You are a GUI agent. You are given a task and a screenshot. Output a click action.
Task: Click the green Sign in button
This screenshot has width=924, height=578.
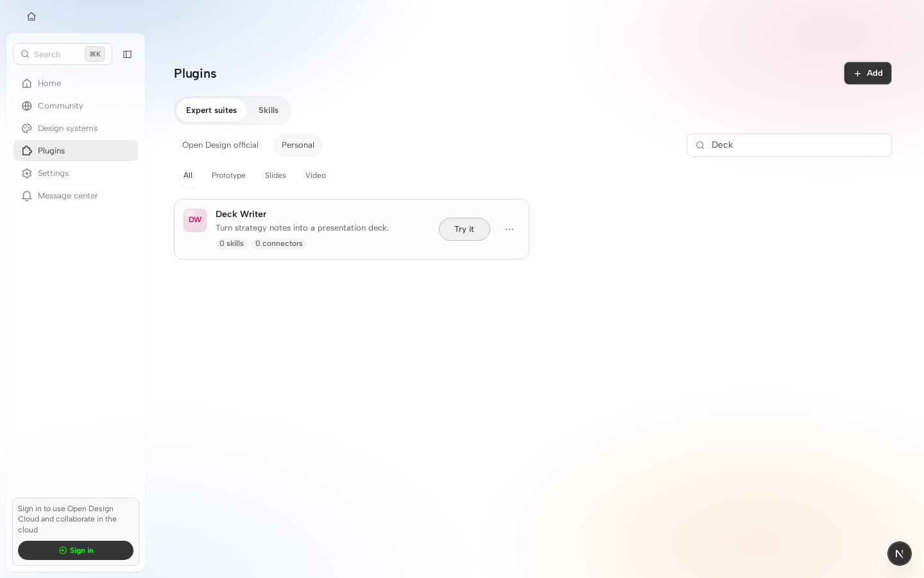[x=76, y=550]
